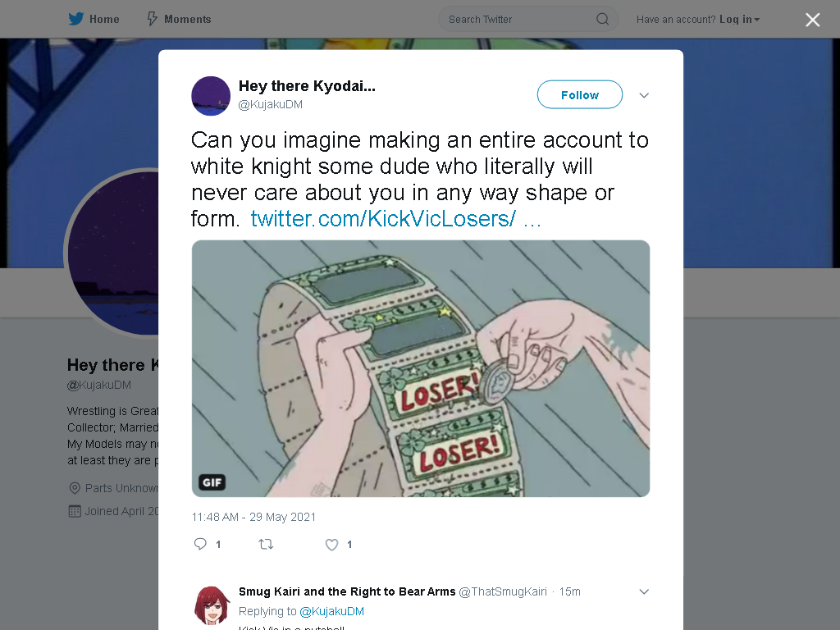Expand the tweet options chevron beside Follow
Image resolution: width=840 pixels, height=630 pixels.
(x=644, y=95)
